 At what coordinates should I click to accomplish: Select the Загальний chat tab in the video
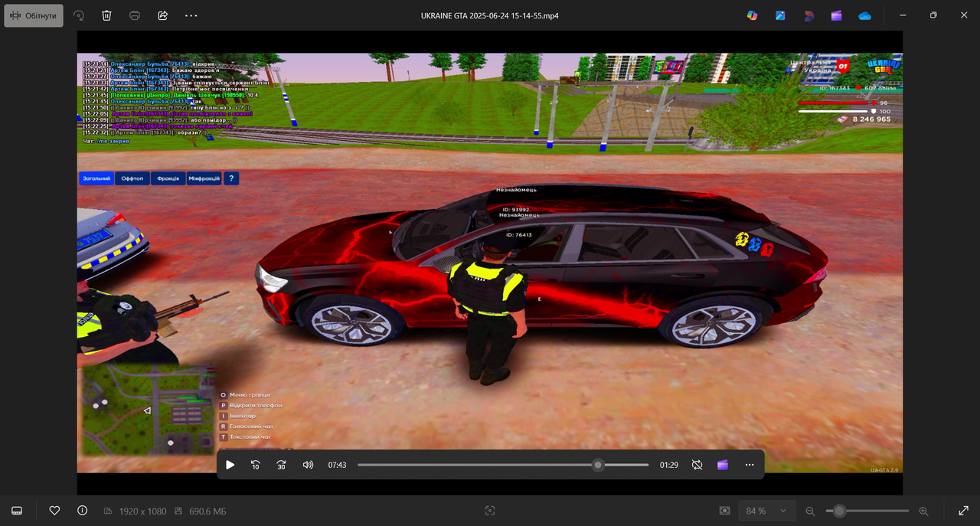click(96, 178)
